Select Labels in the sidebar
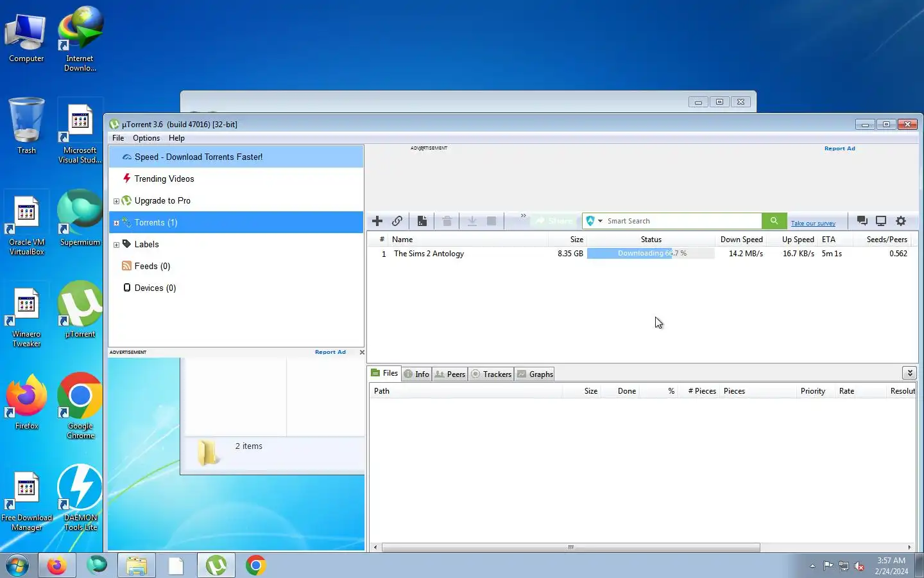Image resolution: width=924 pixels, height=578 pixels. coord(236,244)
